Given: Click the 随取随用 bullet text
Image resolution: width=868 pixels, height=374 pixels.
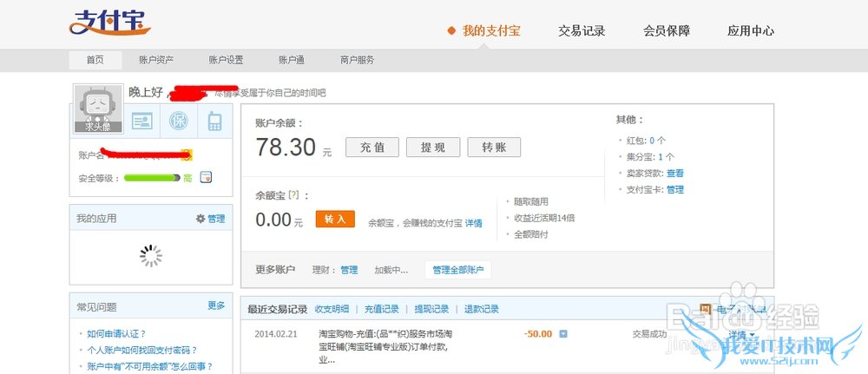Looking at the screenshot, I should [531, 202].
